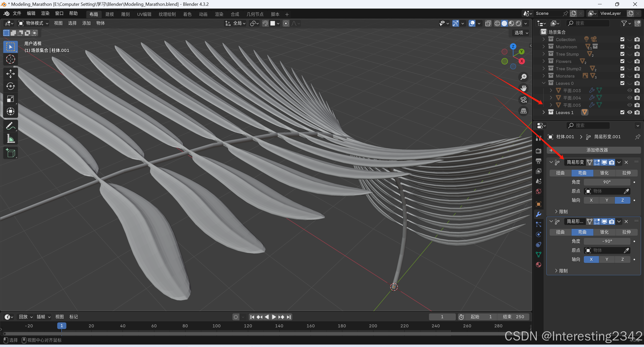Hide Leaves 1 collection in viewport
Screen dimensions: 644x347
630,113
